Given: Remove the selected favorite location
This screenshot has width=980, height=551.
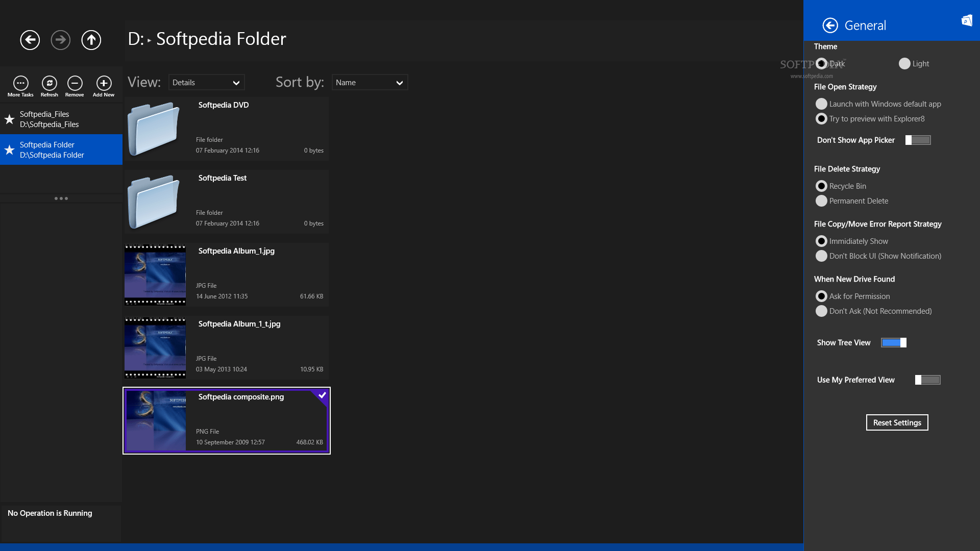Looking at the screenshot, I should (x=75, y=83).
